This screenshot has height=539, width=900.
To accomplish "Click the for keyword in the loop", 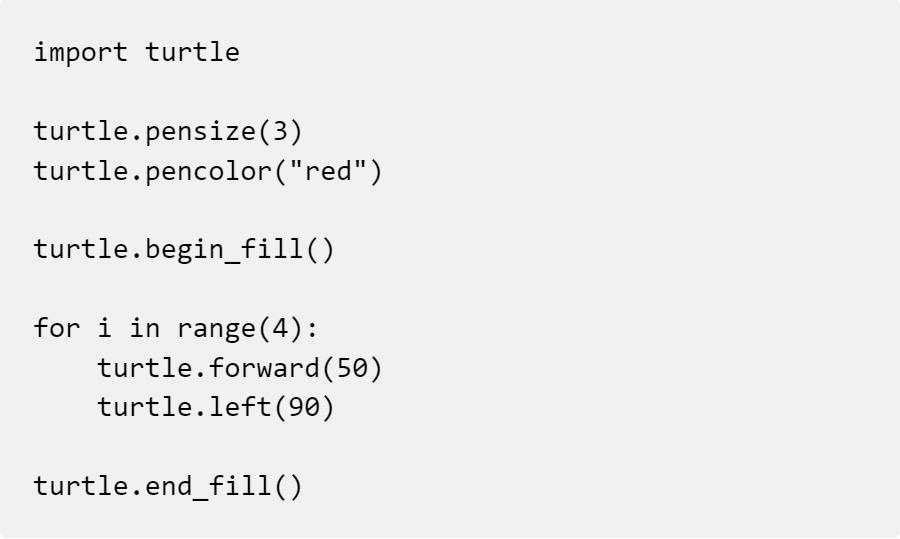I will (57, 328).
